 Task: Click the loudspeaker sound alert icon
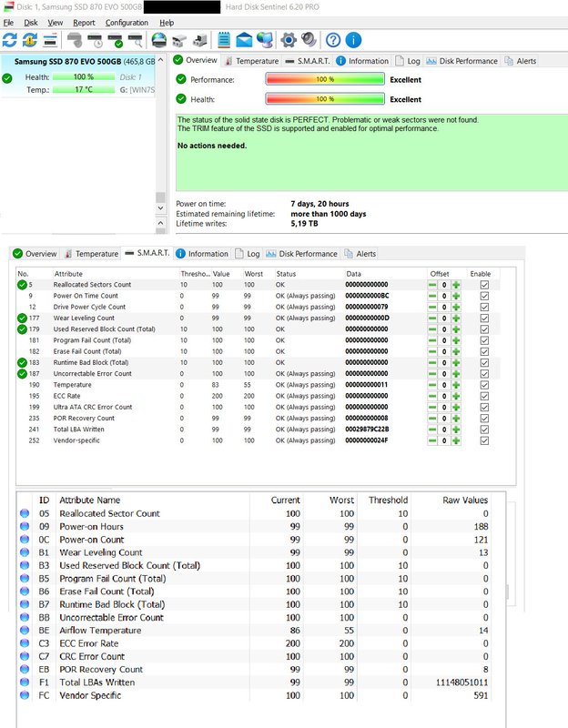(x=309, y=40)
